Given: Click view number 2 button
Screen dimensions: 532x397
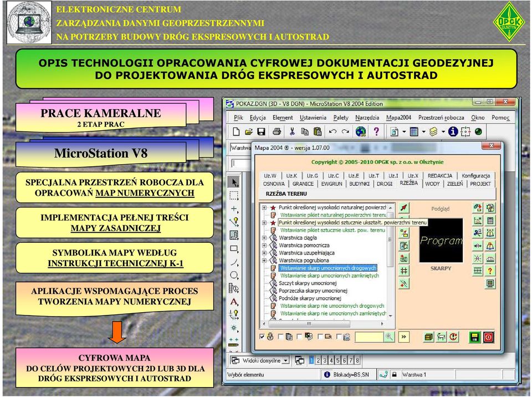Looking at the screenshot, I should pyautogui.click(x=318, y=360).
